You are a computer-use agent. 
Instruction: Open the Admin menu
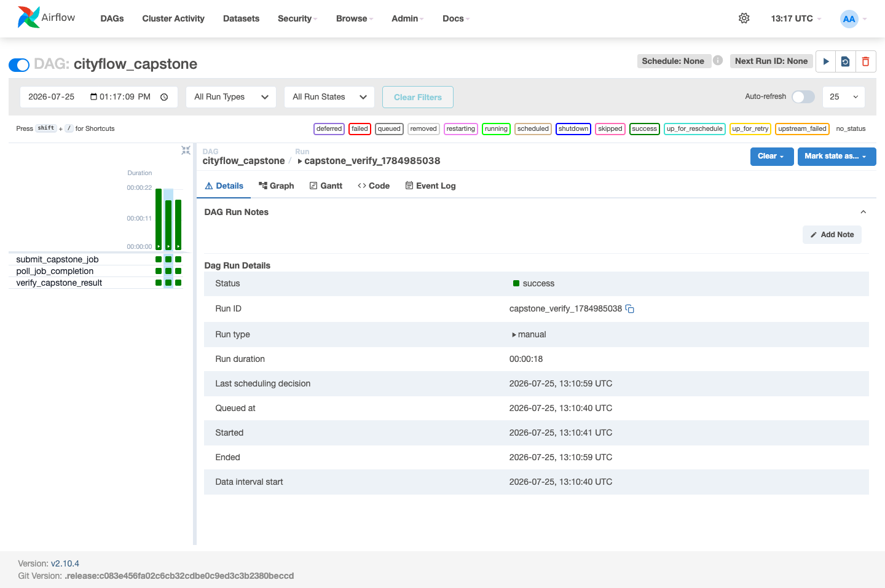[x=407, y=18]
